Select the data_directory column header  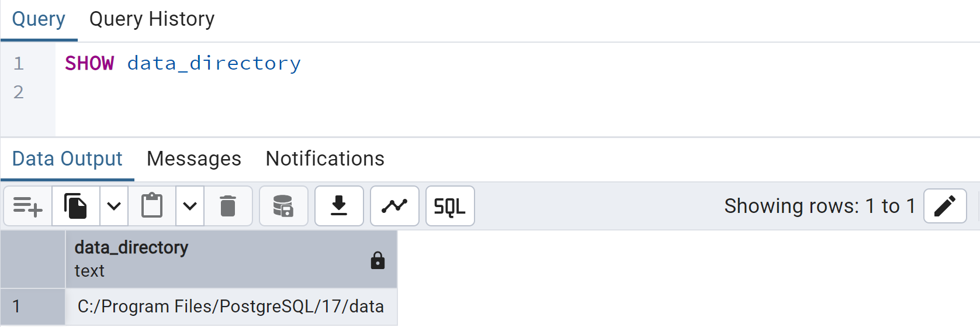tap(231, 259)
